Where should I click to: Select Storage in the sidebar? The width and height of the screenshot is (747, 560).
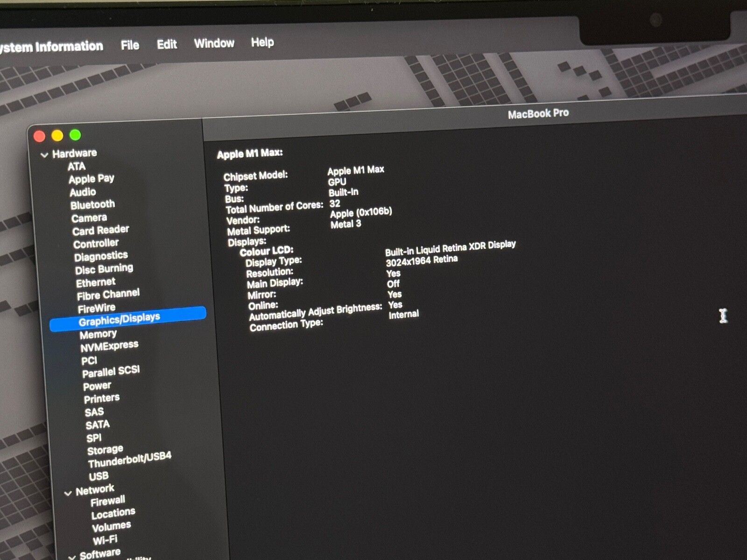105,450
